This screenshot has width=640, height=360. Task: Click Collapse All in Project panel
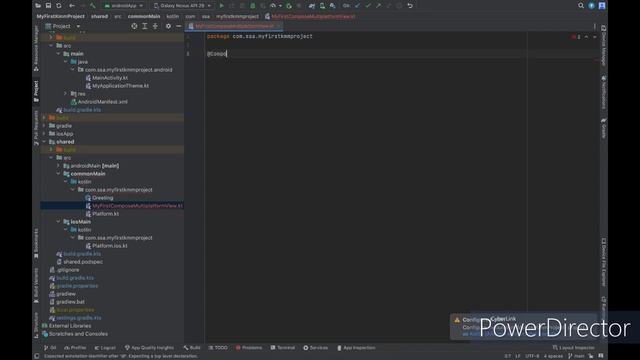point(155,26)
